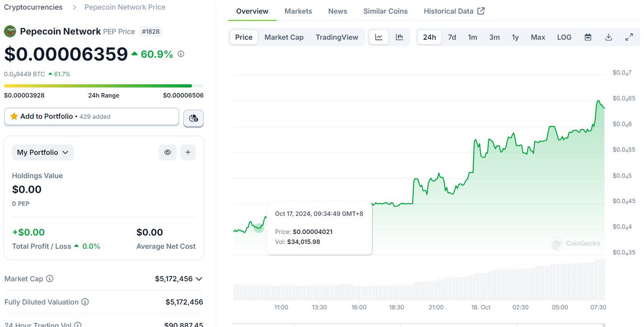Select the 1m time range

pyautogui.click(x=472, y=37)
